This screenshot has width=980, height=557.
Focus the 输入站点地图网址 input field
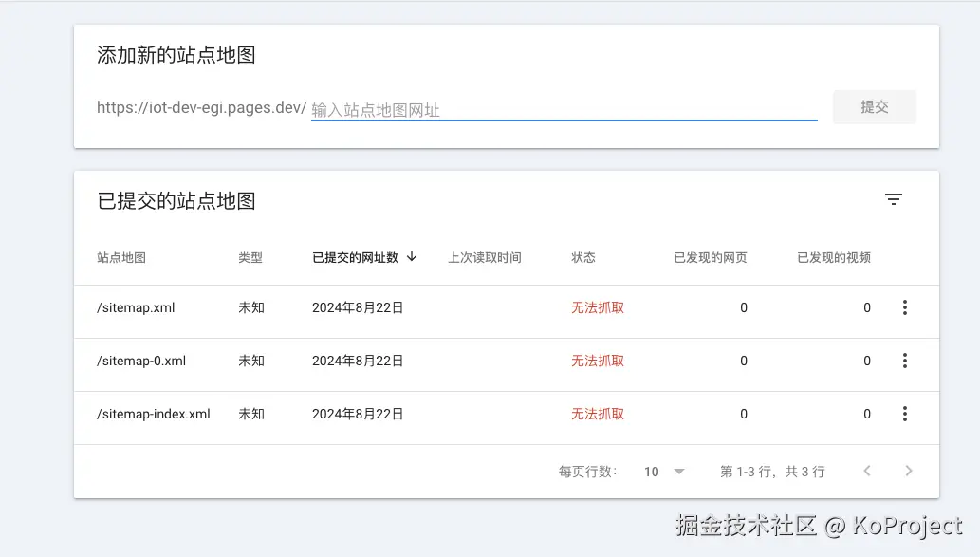coord(564,110)
